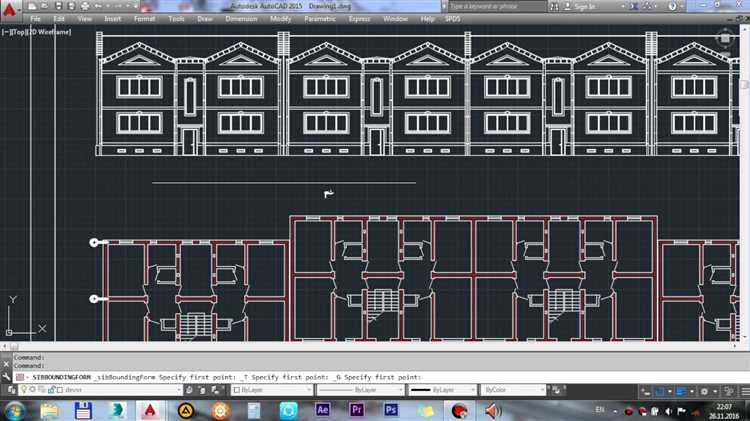Toggle freeze on the devor layer
Screen dimensions: 750x421
(31, 389)
